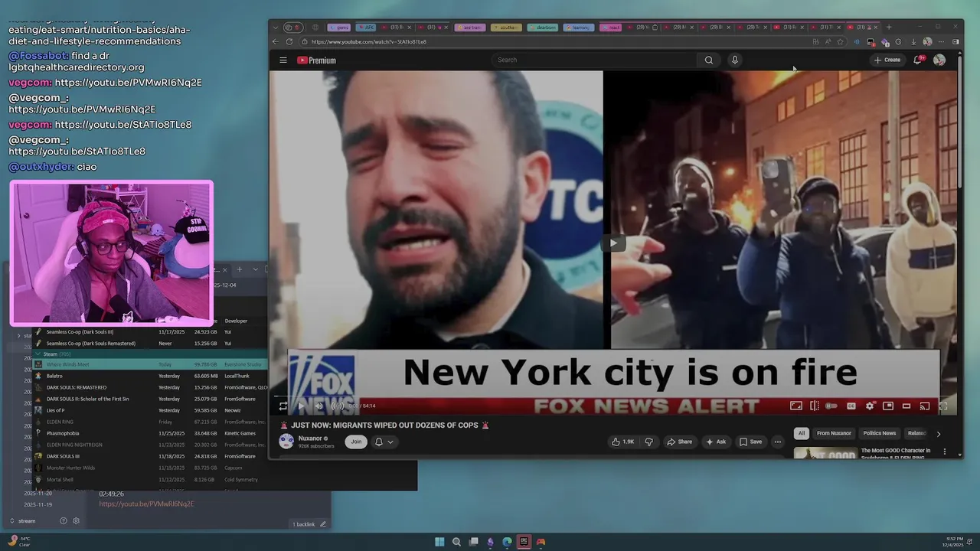Enable miniplayer mode
The width and height of the screenshot is (980, 551).
888,406
